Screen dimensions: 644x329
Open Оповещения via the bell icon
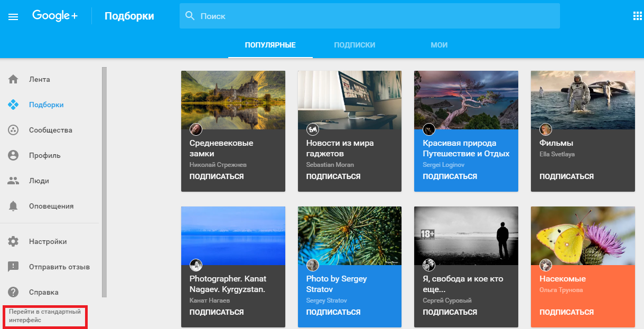[x=13, y=206]
